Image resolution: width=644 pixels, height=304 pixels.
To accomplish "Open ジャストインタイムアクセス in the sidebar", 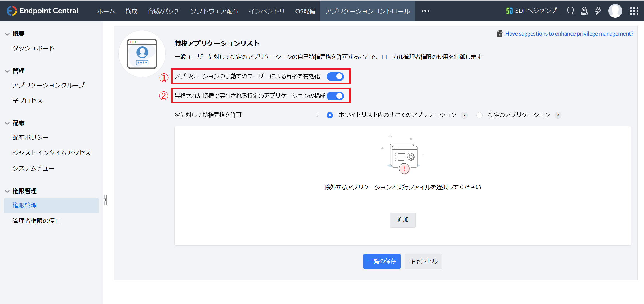I will pos(52,153).
